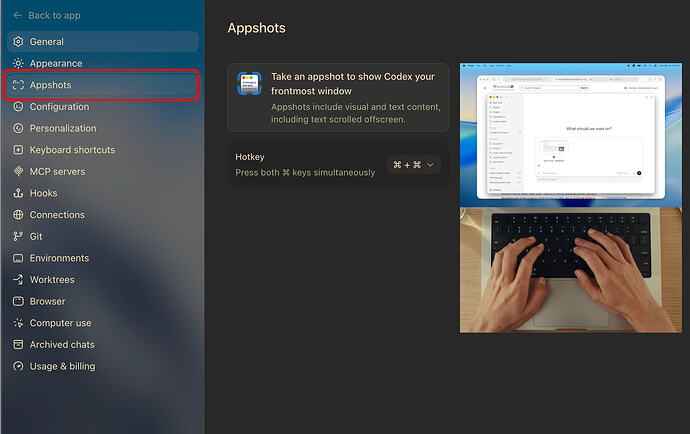Click the Computer use cursor icon
The height and width of the screenshot is (434, 690).
pyautogui.click(x=18, y=323)
